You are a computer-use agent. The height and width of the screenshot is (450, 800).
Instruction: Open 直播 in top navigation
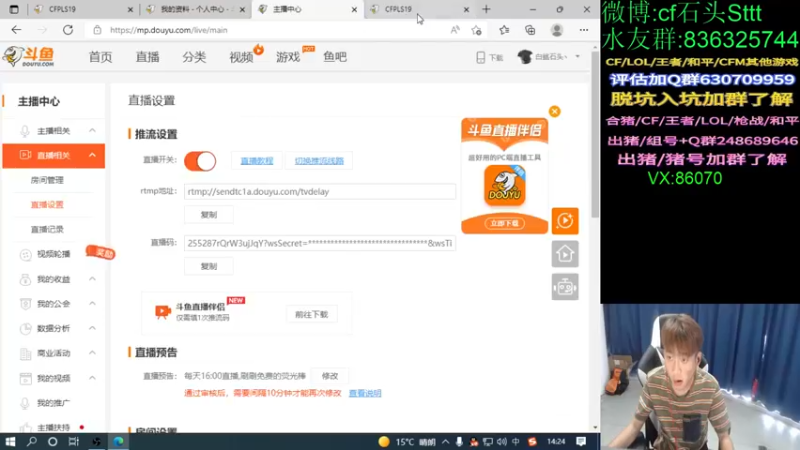click(147, 57)
